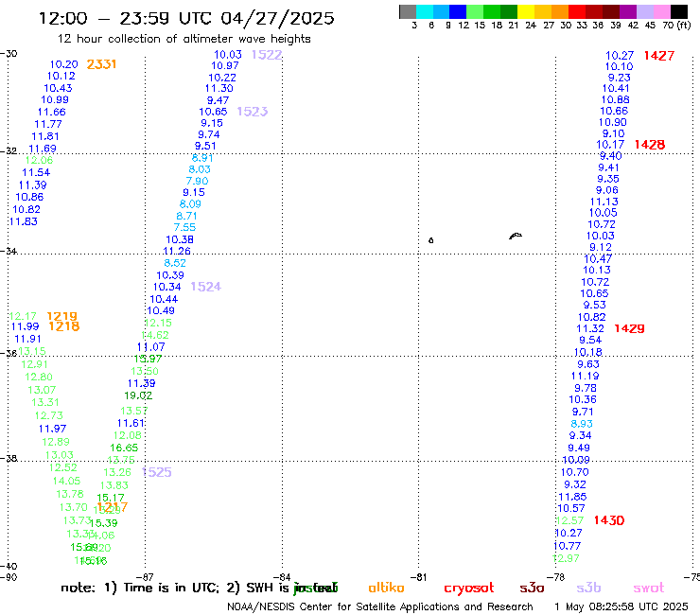
Task: Click the orange time label 1219
Action: (62, 317)
